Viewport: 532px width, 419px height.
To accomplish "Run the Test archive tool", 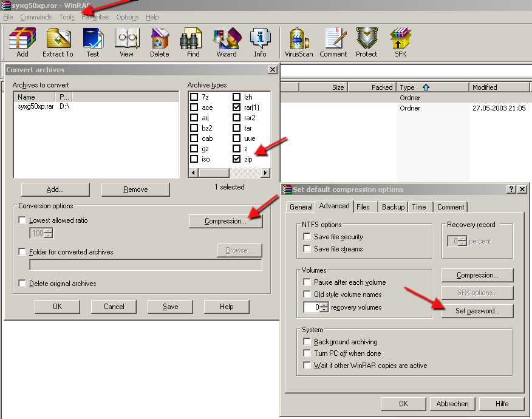I will coord(93,42).
